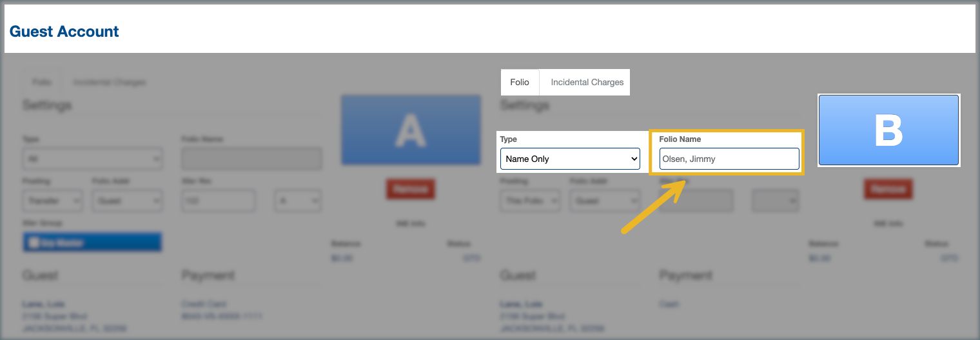Open the Type dropdown showing Name Only
The height and width of the screenshot is (340, 980).
point(570,159)
